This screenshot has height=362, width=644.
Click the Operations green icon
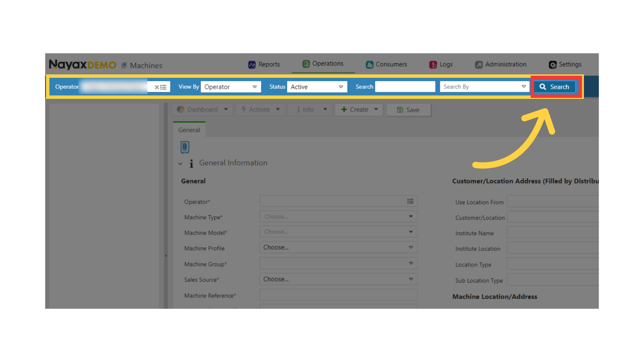point(306,64)
